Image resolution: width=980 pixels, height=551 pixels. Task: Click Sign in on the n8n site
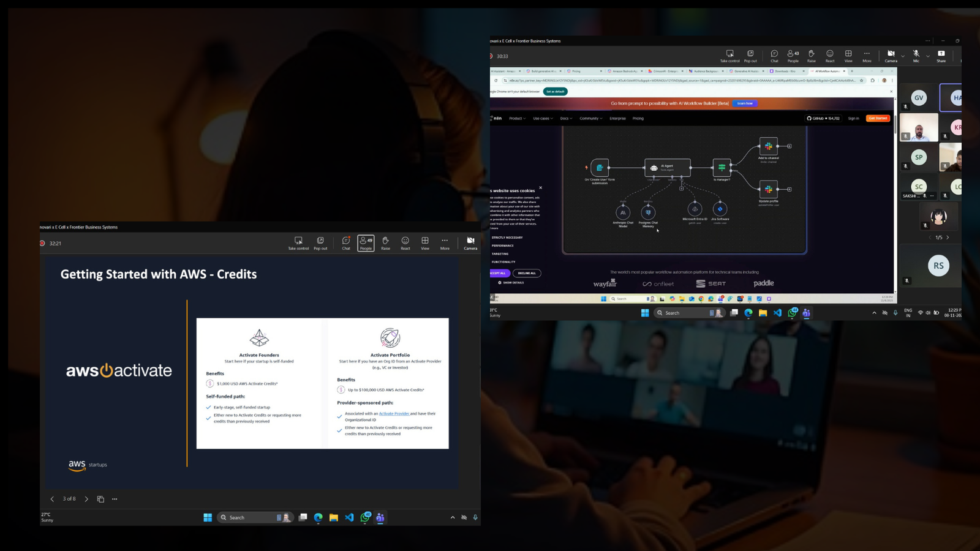854,118
